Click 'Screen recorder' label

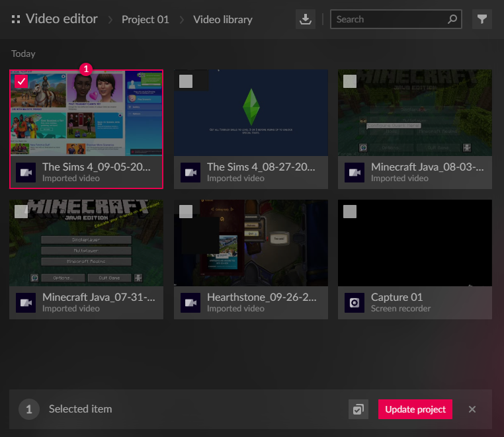[x=401, y=309]
